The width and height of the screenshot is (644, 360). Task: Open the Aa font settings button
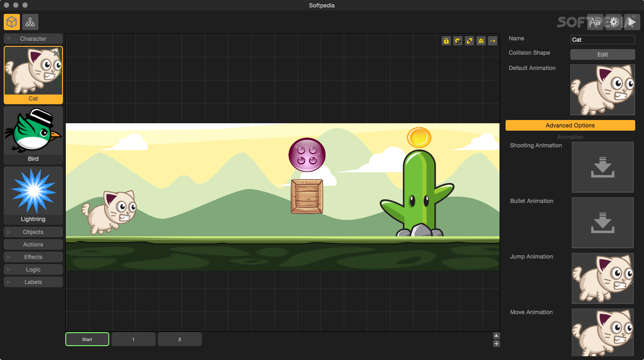(x=595, y=22)
